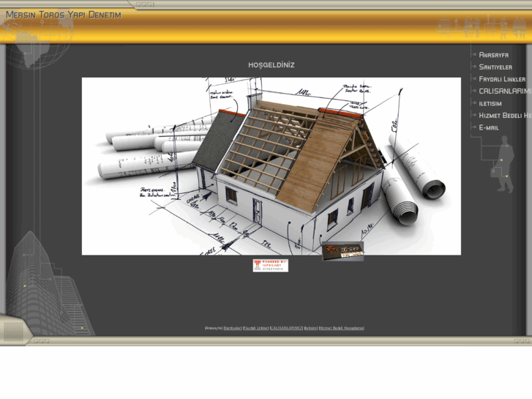Click the footer Faydalı Linkler link

pos(256,328)
